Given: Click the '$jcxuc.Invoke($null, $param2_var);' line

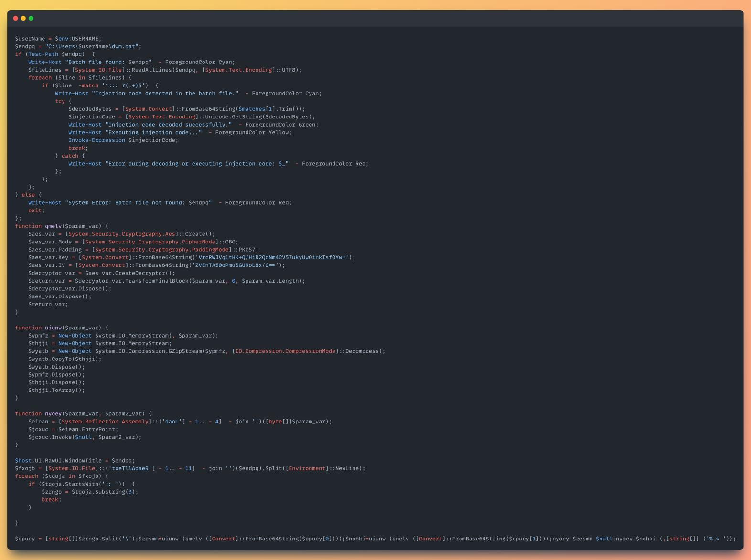Looking at the screenshot, I should (x=85, y=437).
